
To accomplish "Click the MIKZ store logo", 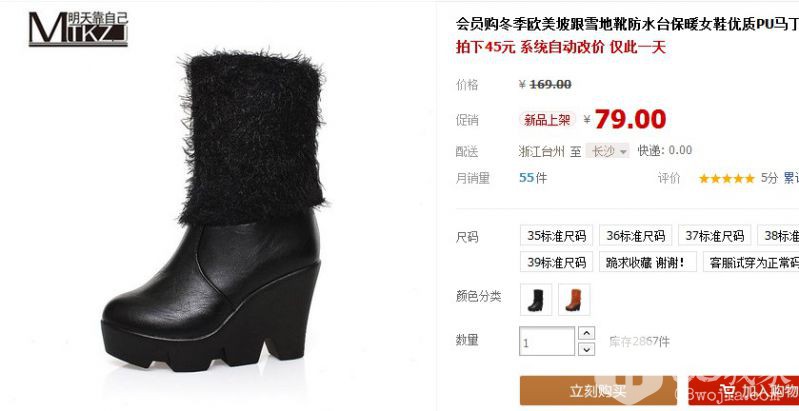I will 78,29.
